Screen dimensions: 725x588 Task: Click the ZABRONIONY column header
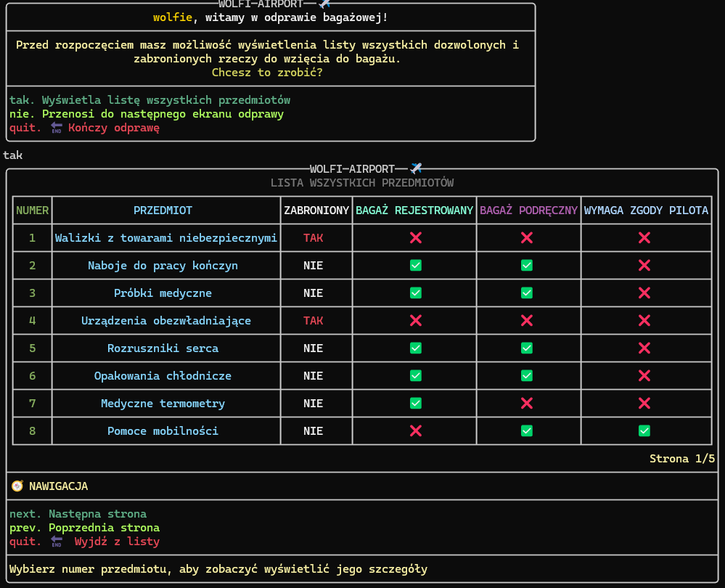click(x=316, y=211)
